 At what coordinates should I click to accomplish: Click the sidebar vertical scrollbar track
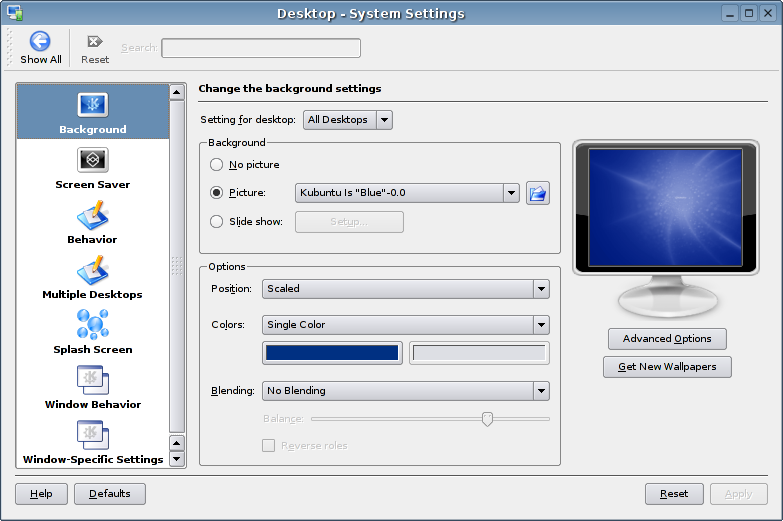click(x=177, y=266)
